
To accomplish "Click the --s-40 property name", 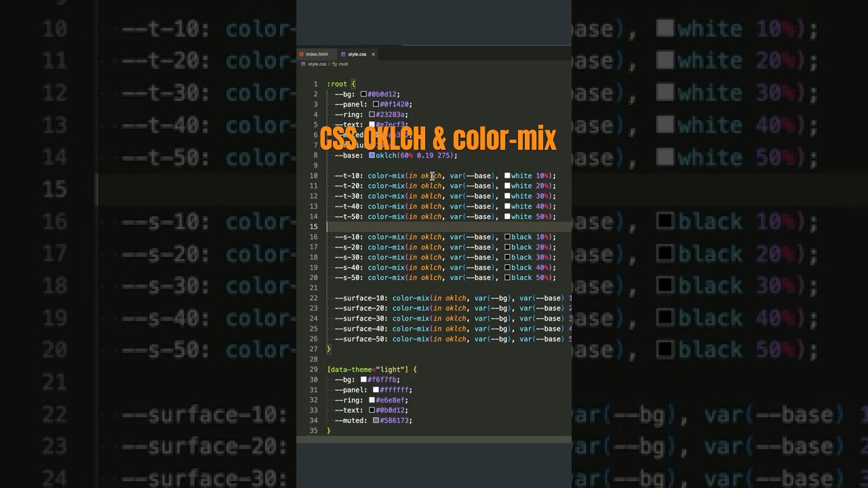I will pyautogui.click(x=349, y=267).
